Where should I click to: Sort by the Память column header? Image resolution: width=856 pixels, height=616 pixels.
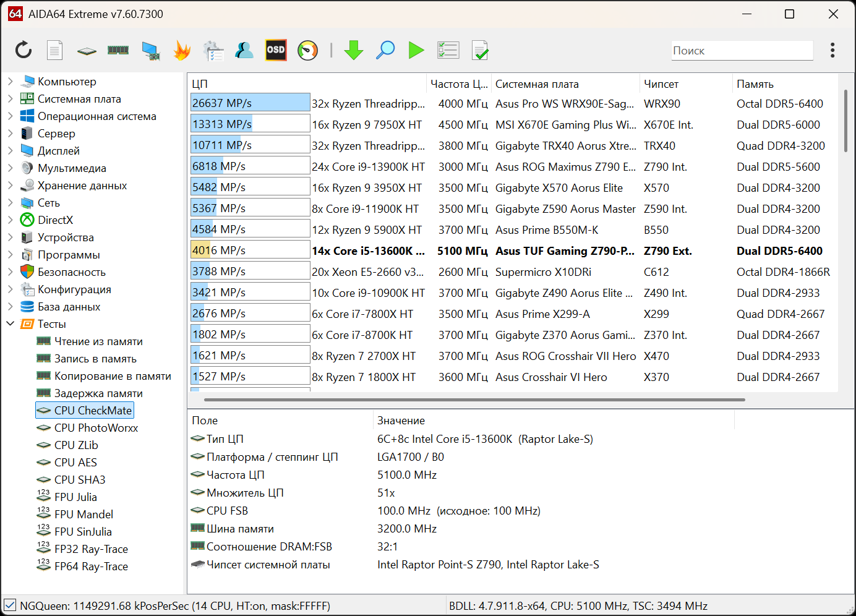[785, 83]
